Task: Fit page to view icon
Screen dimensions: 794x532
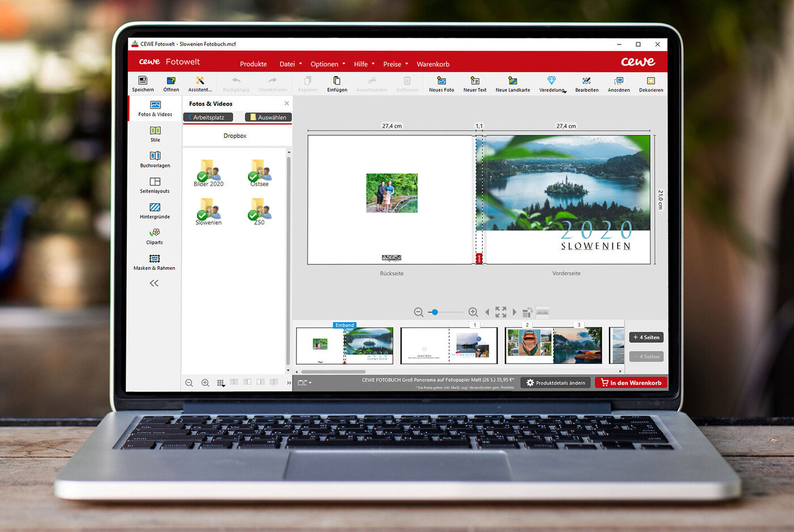Action: click(501, 312)
